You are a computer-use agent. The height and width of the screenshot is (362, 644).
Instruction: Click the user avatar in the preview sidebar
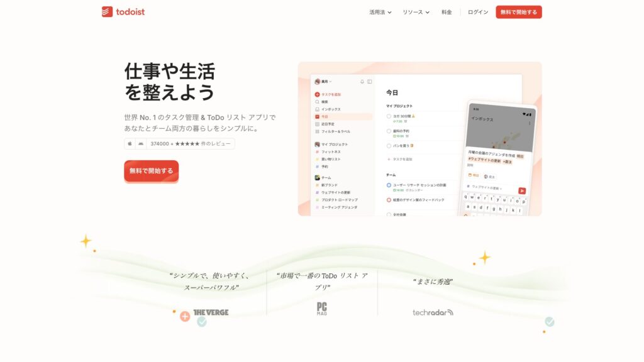click(317, 82)
